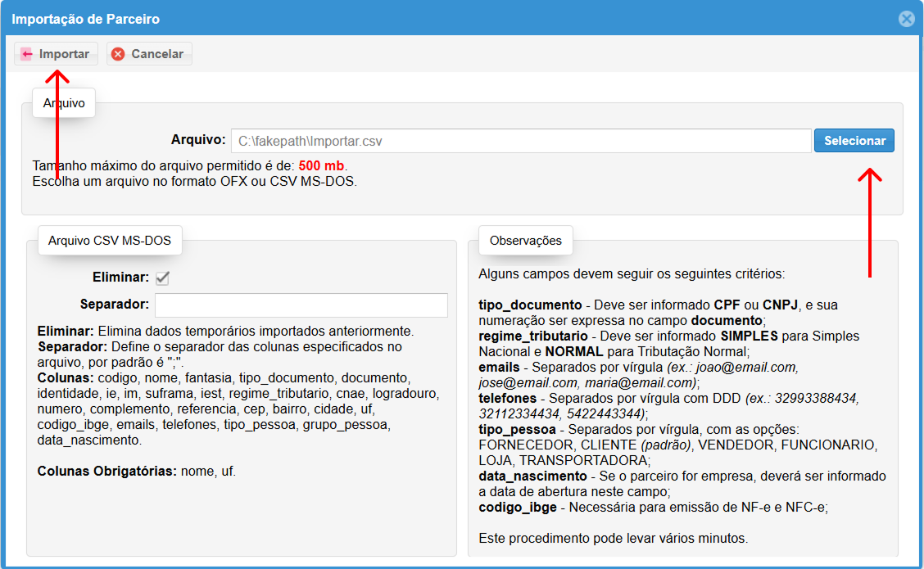Click the Arquivo section legend

click(x=64, y=104)
